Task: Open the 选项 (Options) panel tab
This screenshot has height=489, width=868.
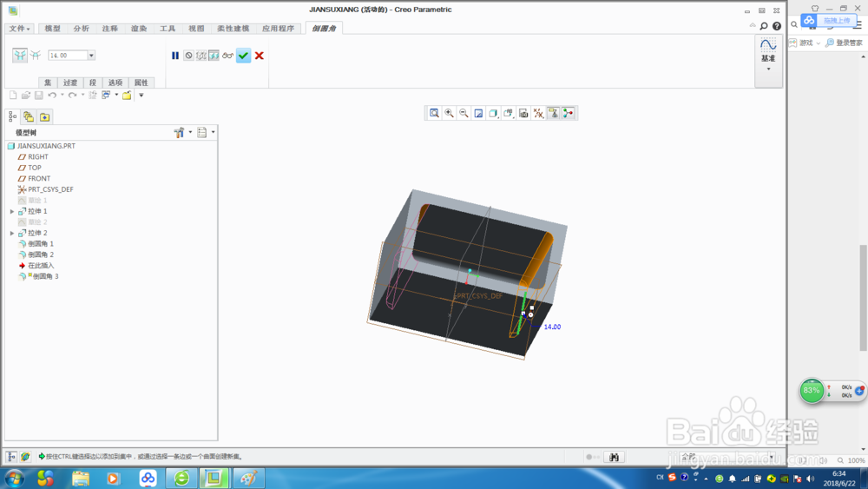Action: coord(115,83)
